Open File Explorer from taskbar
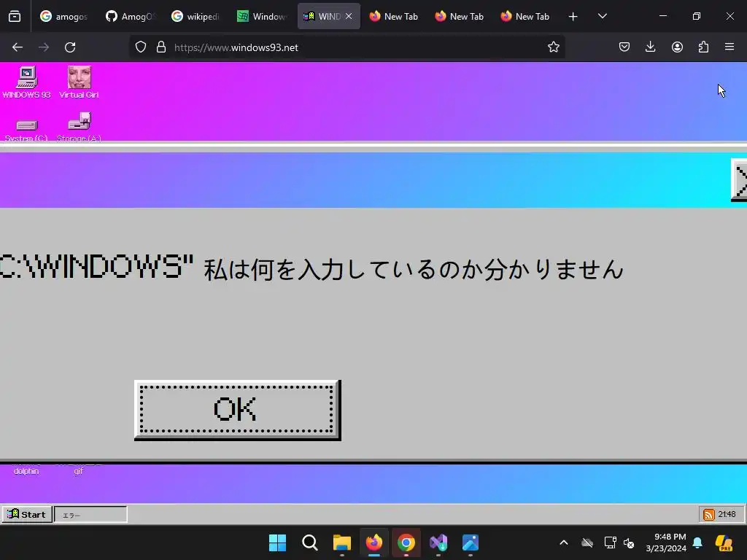 [x=341, y=542]
